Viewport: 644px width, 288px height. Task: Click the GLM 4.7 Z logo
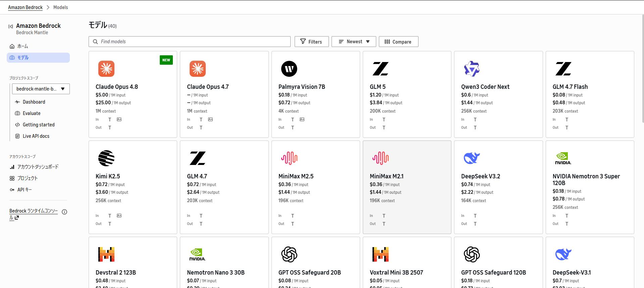[198, 158]
